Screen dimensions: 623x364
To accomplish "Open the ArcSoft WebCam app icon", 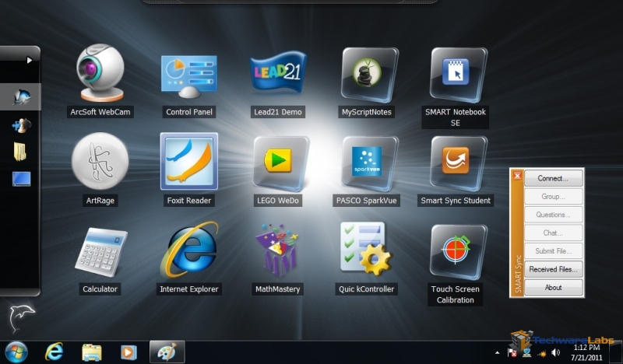I will point(100,72).
